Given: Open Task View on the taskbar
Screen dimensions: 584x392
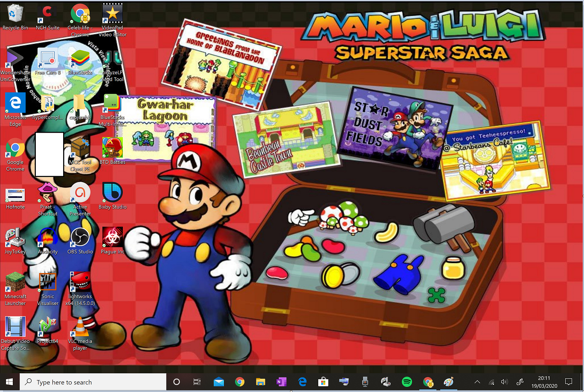Looking at the screenshot, I should pos(197,382).
